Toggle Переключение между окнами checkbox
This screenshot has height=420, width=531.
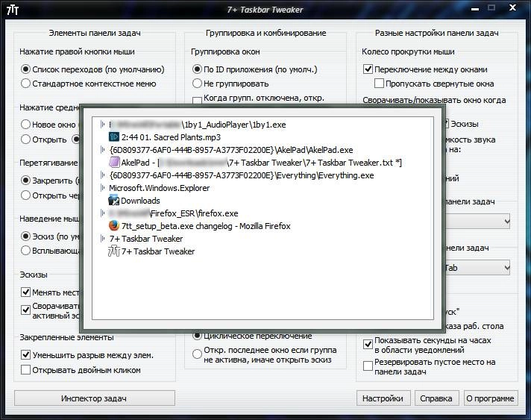[x=368, y=69]
